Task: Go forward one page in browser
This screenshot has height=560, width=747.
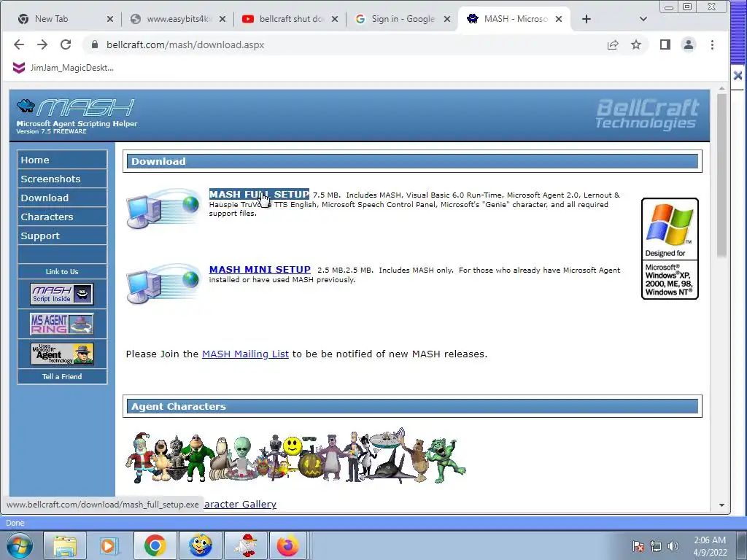Action: 42,44
